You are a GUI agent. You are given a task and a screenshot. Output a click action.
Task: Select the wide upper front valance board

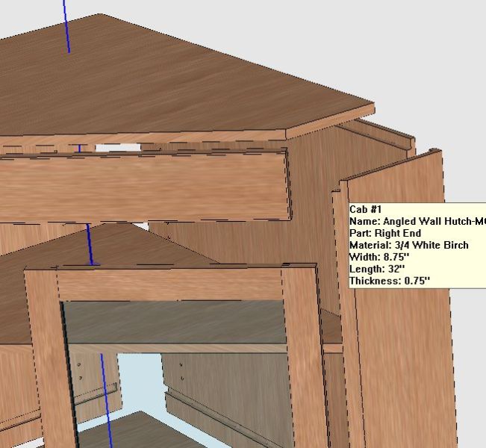pyautogui.click(x=142, y=187)
